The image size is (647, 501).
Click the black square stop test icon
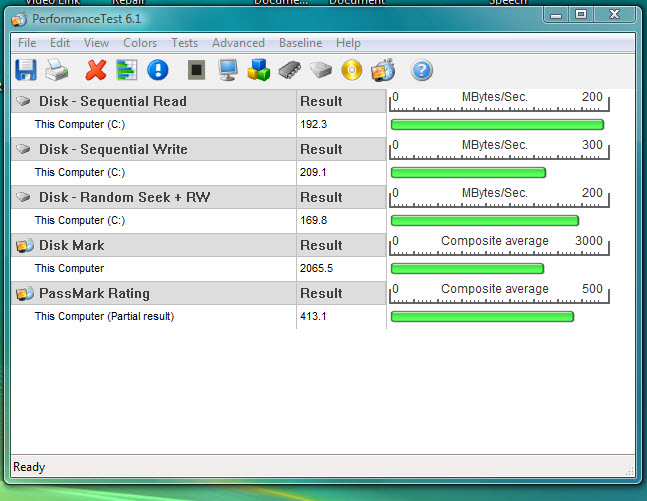pyautogui.click(x=196, y=70)
